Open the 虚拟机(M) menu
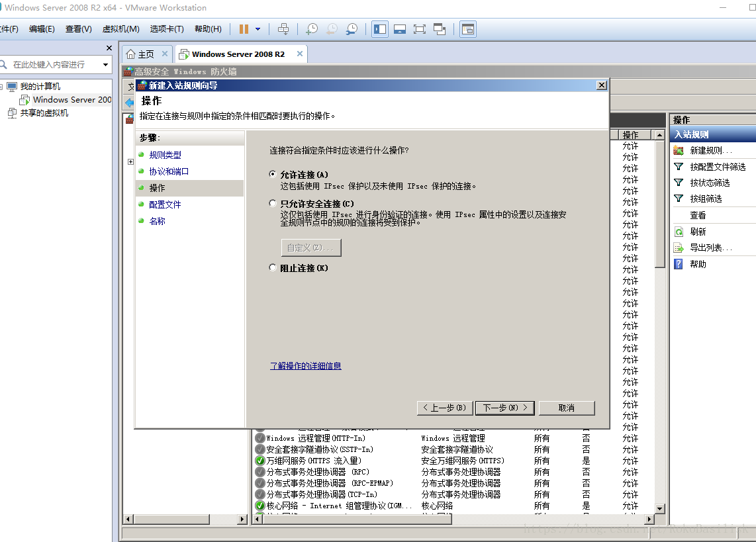The height and width of the screenshot is (542, 756). (x=121, y=29)
